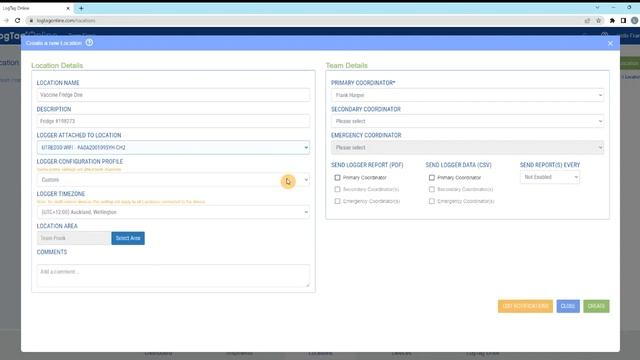The width and height of the screenshot is (640, 360).
Task: Click the orange Edit Notifications button
Action: pos(525,306)
